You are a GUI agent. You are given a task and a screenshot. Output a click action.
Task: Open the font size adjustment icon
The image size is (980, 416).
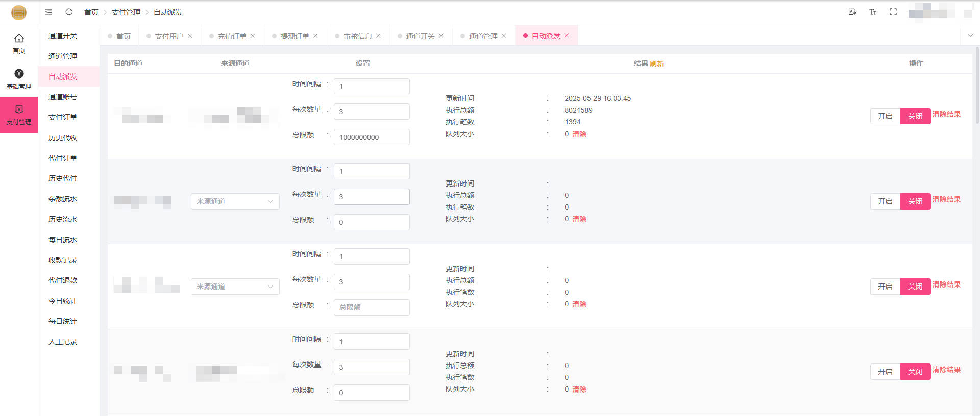coord(872,12)
